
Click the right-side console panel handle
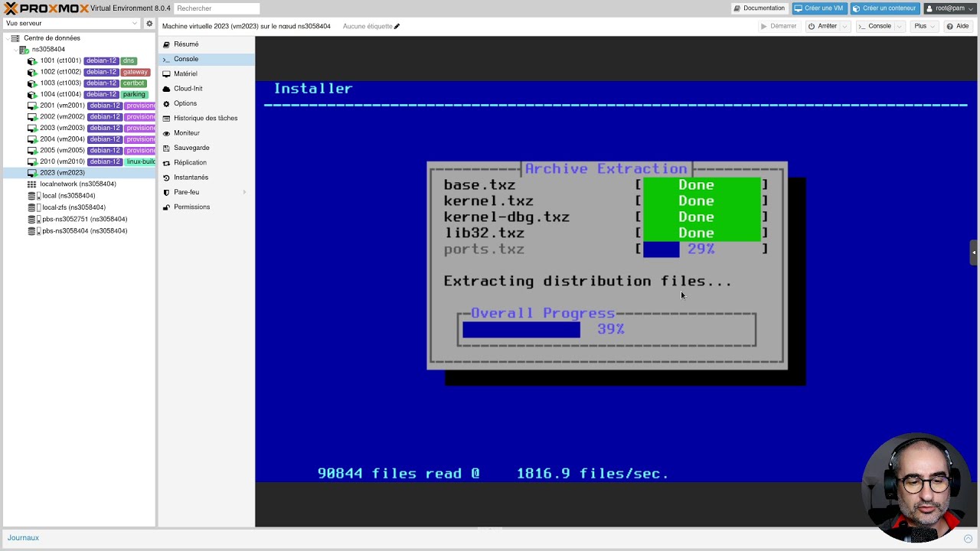[974, 253]
